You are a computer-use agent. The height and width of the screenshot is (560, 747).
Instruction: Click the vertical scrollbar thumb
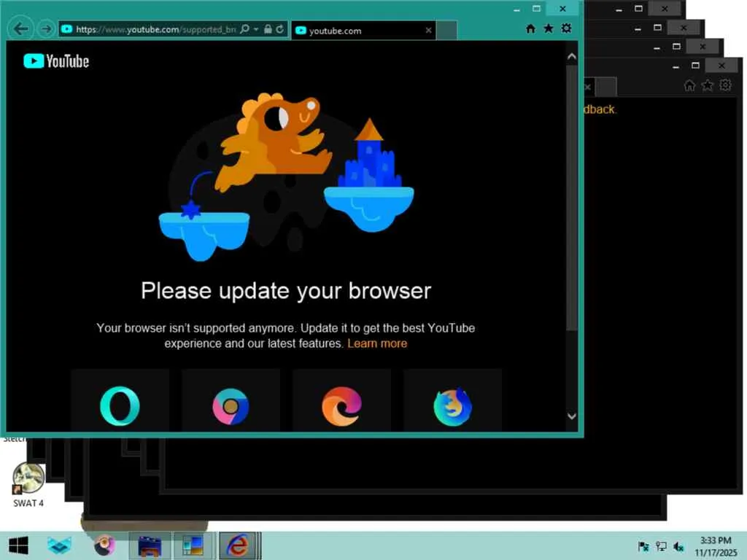coord(572,198)
